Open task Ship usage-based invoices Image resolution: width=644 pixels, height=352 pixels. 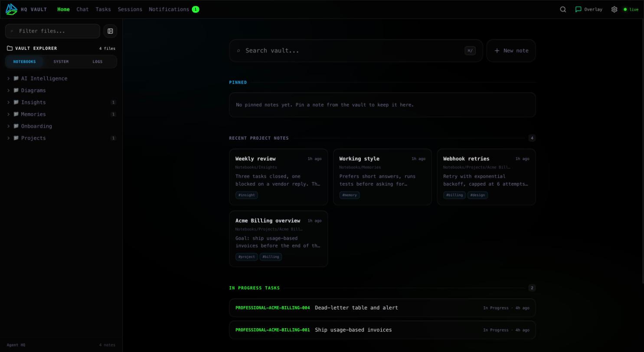[x=382, y=330]
